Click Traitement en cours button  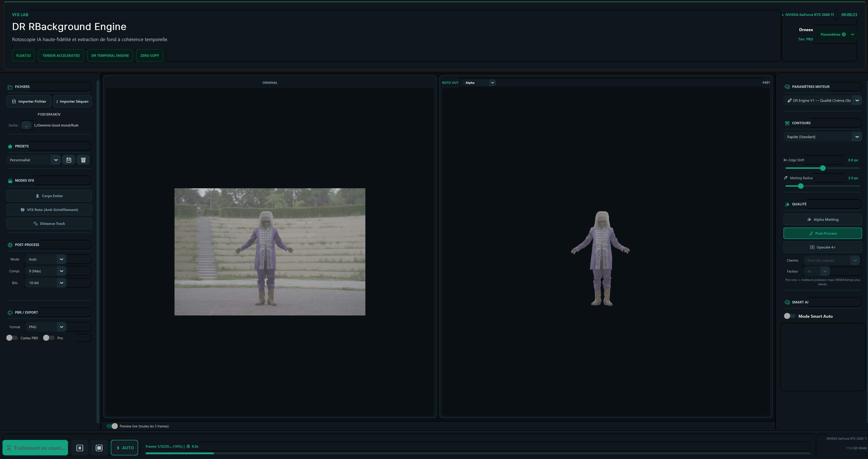[x=35, y=448]
